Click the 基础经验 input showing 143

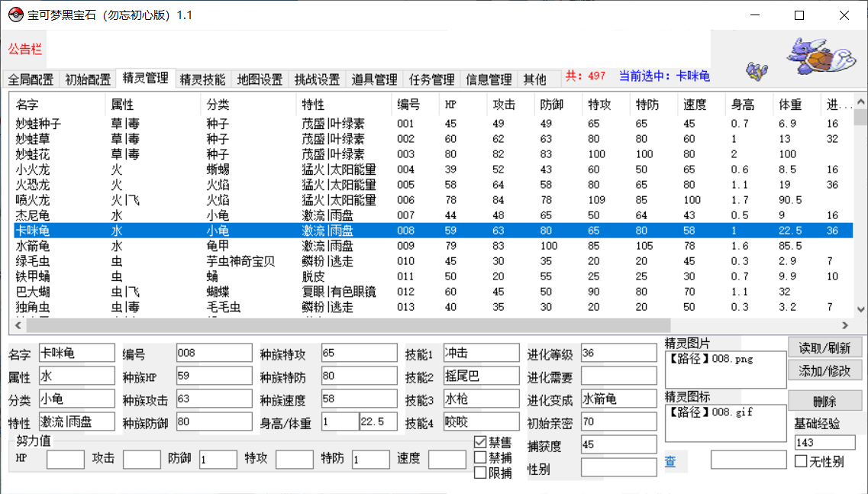[x=824, y=443]
